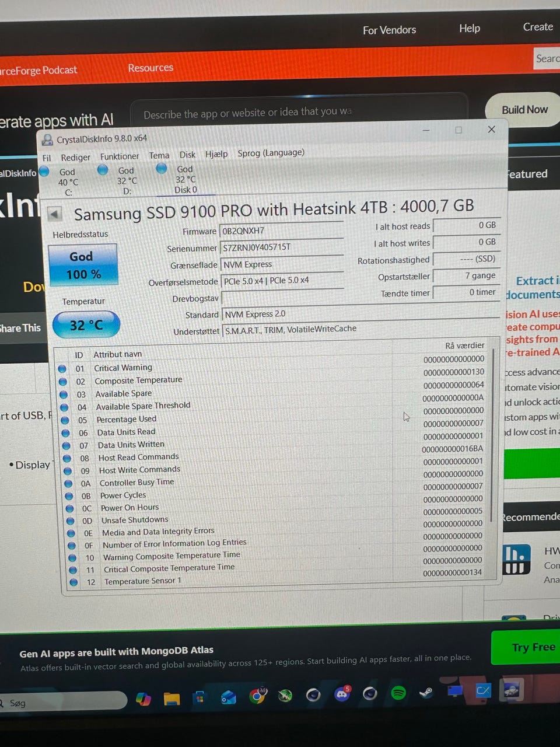This screenshot has height=747, width=560.
Task: Open Discord from the taskbar
Action: pos(341,694)
